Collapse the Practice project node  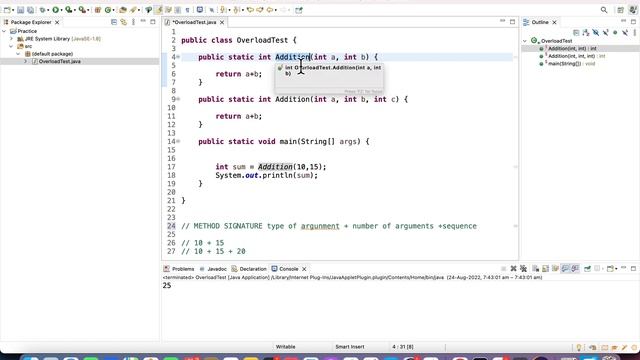coord(4,31)
